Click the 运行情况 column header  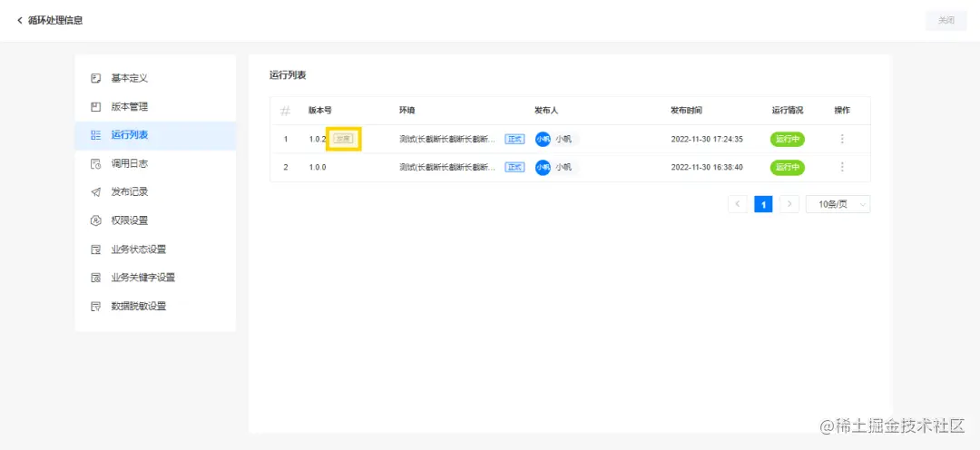coord(788,110)
